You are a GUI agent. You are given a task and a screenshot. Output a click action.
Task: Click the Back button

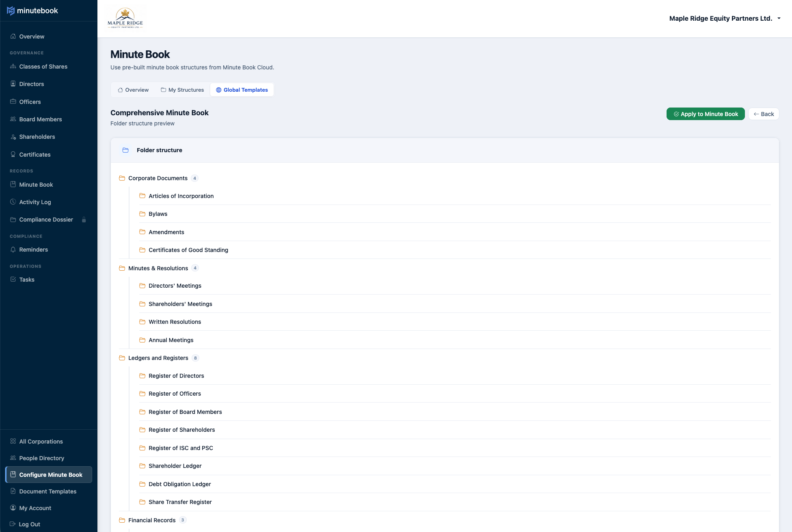coord(763,114)
